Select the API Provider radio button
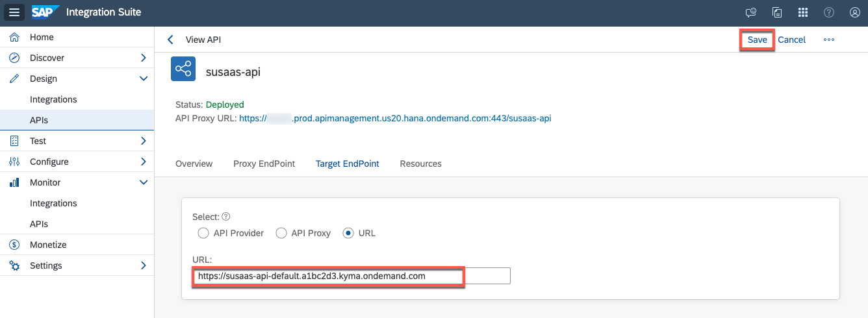 [x=203, y=233]
